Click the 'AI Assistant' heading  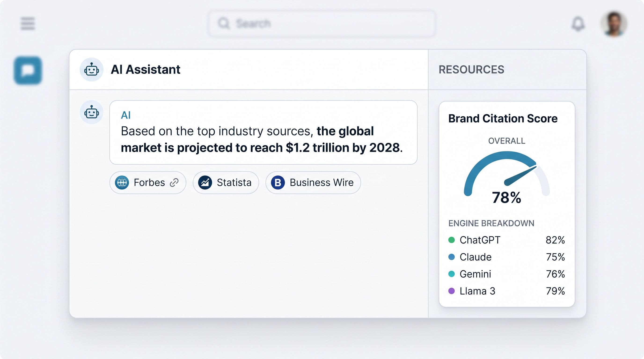pos(146,69)
